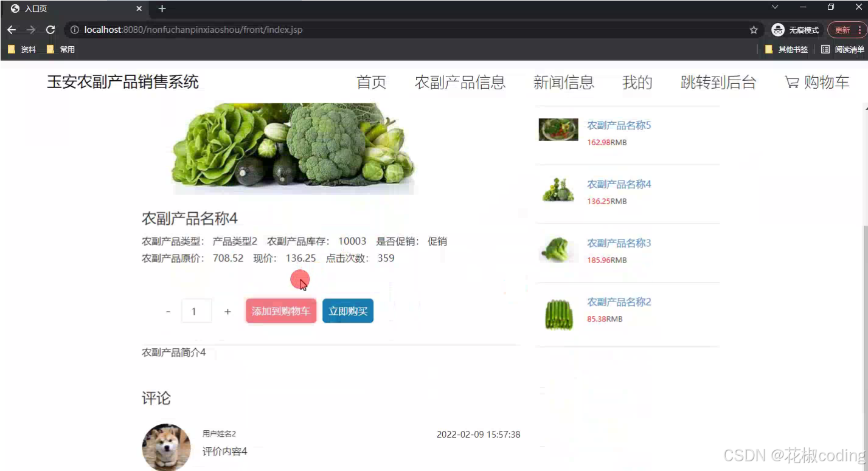868x471 pixels.
Task: Click the browser forward arrow
Action: (31, 30)
